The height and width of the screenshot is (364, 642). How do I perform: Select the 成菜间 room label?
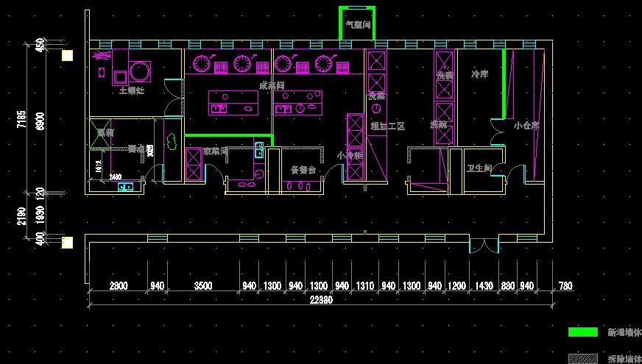(x=272, y=86)
